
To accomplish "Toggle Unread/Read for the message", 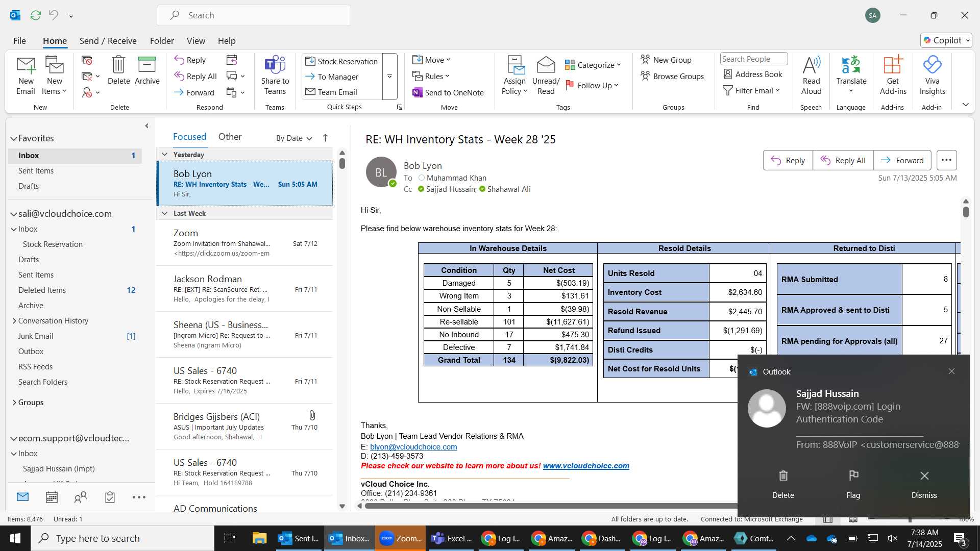I will pos(546,75).
